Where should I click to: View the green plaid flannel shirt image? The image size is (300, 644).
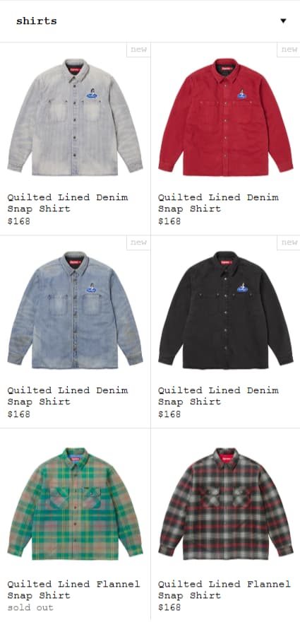tap(75, 503)
